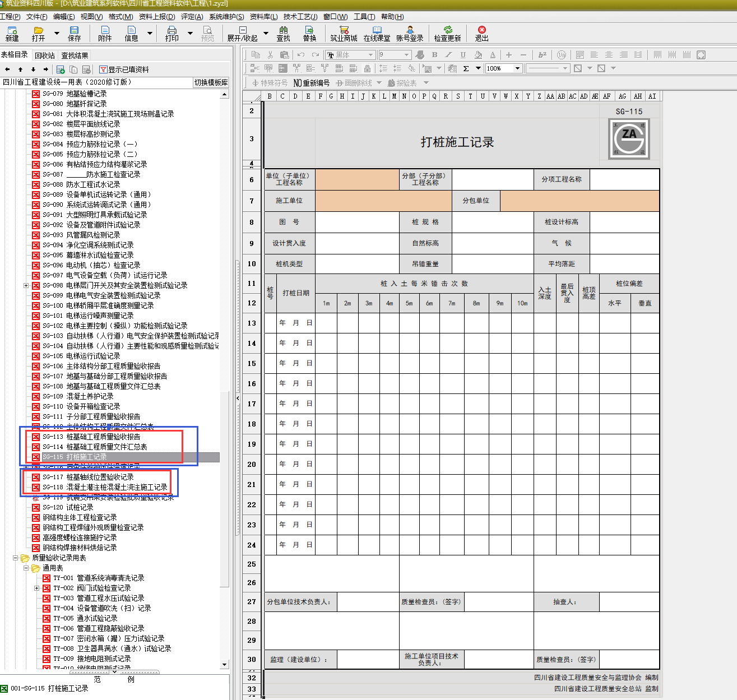Open the 工程(P) menu

tap(10, 17)
